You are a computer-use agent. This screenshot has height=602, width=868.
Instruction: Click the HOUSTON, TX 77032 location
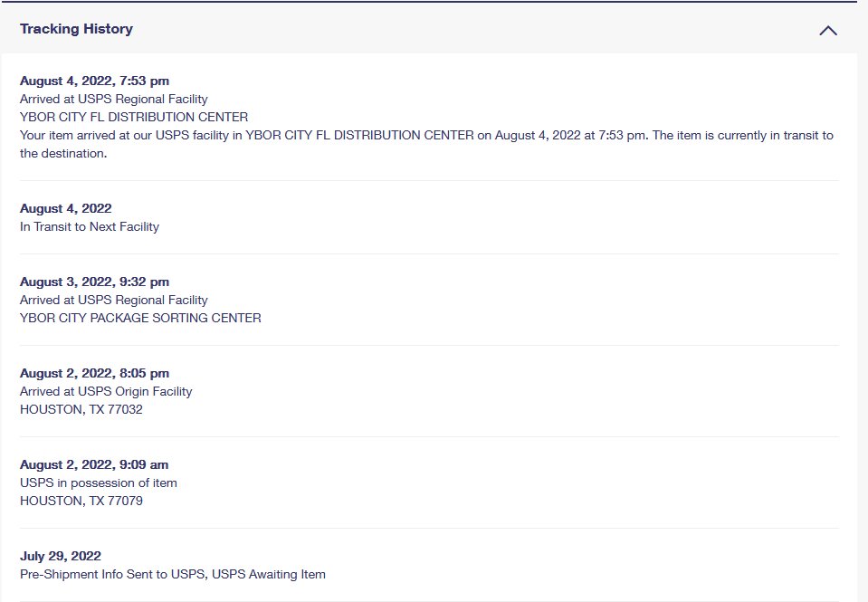pyautogui.click(x=81, y=409)
